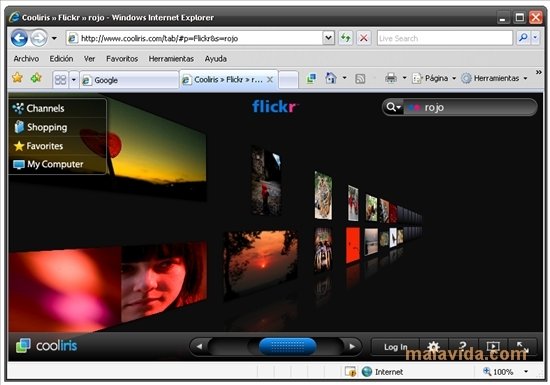Image resolution: width=550 pixels, height=385 pixels.
Task: Toggle Cooliris fullscreen arrows icon
Action: point(522,347)
